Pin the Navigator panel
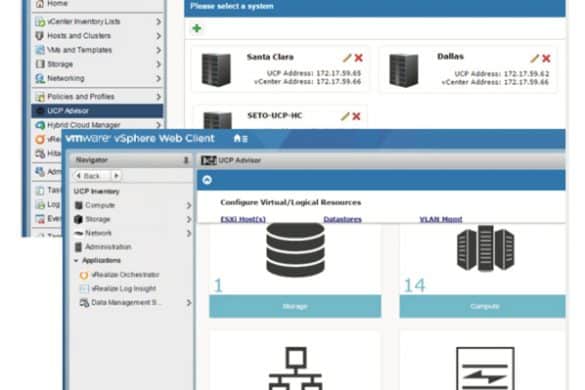Screen dimensions: 585x390 186,160
